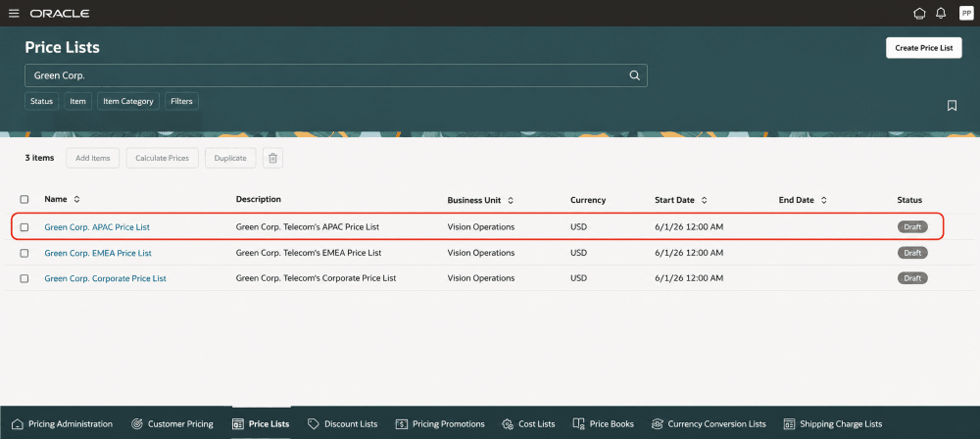This screenshot has height=439, width=980.
Task: Click the start date in the EMEA row
Action: tap(689, 253)
